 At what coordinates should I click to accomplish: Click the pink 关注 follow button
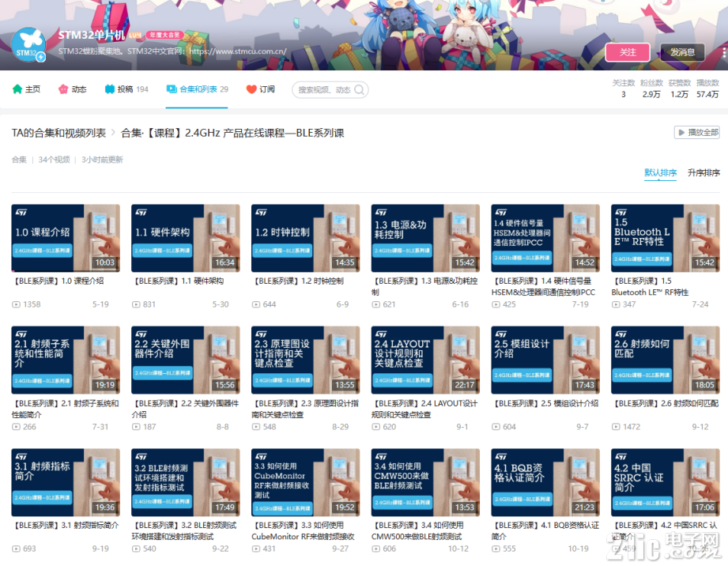coord(628,52)
